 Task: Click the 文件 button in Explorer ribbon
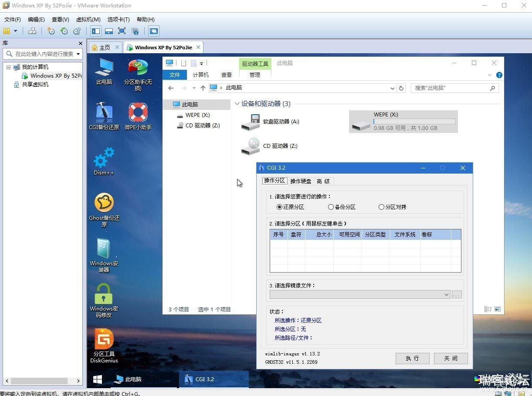coord(175,75)
